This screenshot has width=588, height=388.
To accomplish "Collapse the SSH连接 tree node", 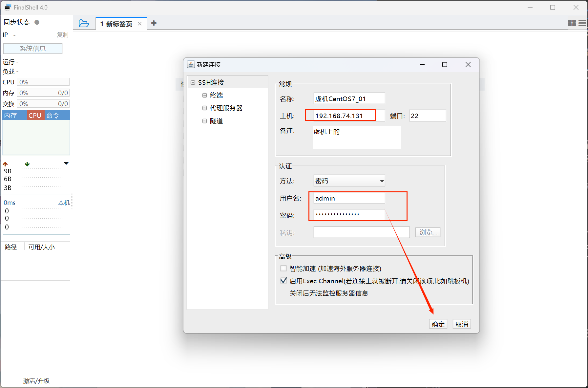I will [193, 82].
